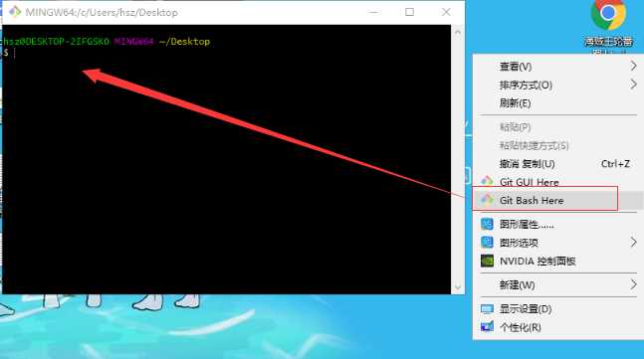Click the Git GUI Here icon
644x359 pixels.
click(x=487, y=181)
